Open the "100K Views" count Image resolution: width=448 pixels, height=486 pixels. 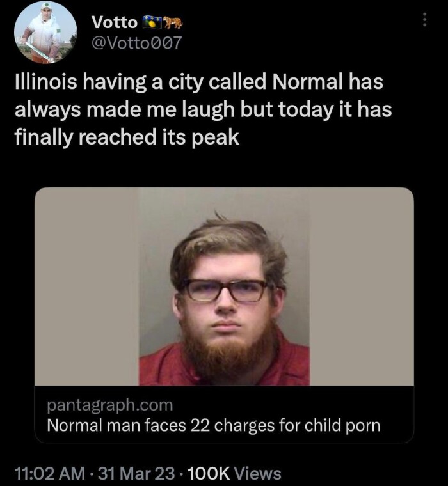click(235, 473)
